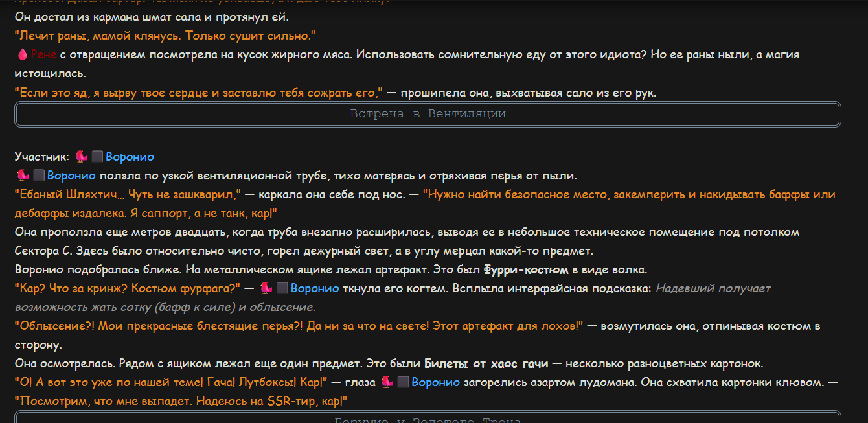Click the quote 'Ебаный Шляхтич… Чуть не зашкварил'
The width and height of the screenshot is (868, 423).
(128, 194)
